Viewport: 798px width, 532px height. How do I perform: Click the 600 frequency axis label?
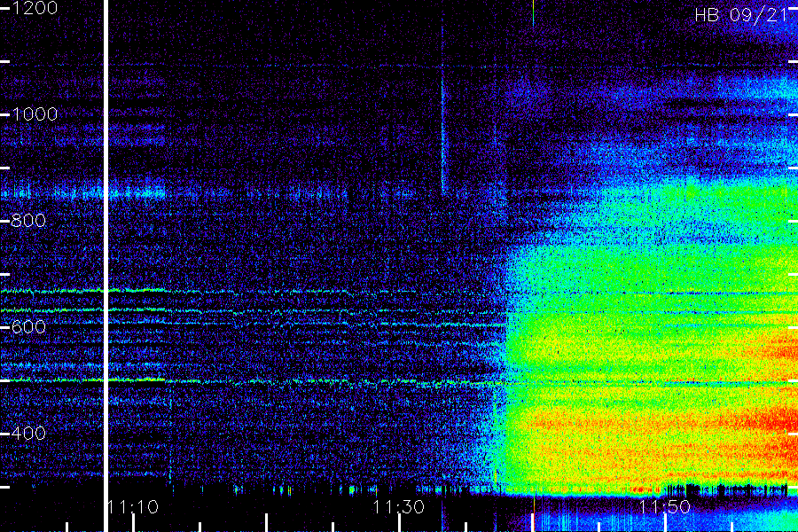pyautogui.click(x=28, y=327)
